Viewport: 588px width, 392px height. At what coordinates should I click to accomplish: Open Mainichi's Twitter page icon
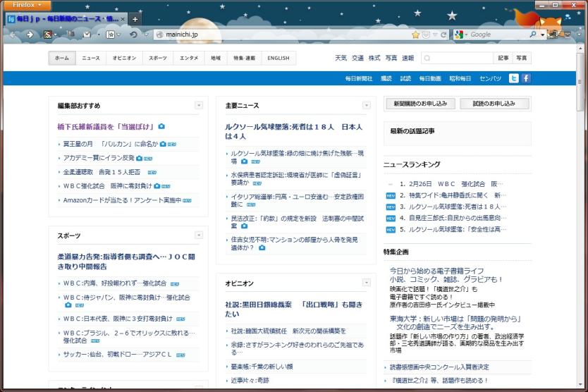514,78
